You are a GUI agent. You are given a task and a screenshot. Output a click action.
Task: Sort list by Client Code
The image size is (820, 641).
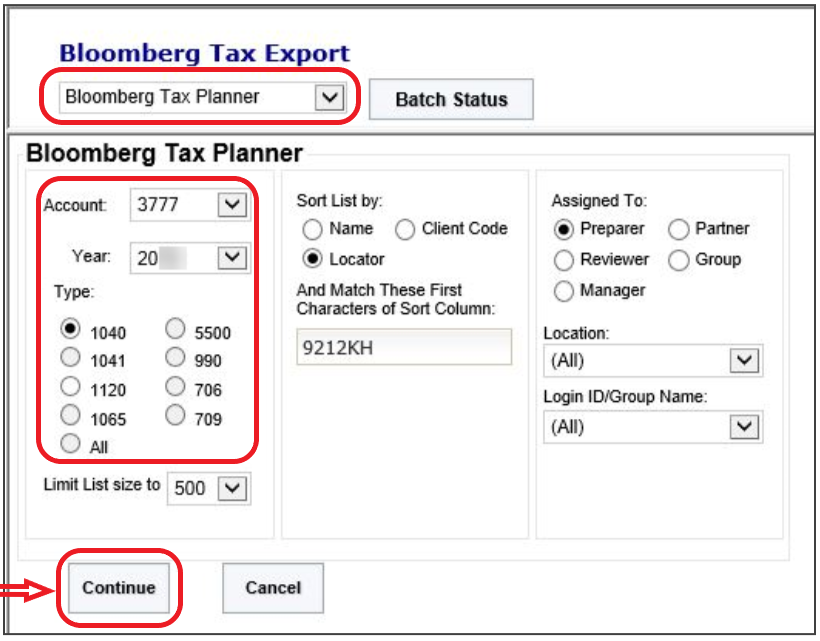coord(405,229)
